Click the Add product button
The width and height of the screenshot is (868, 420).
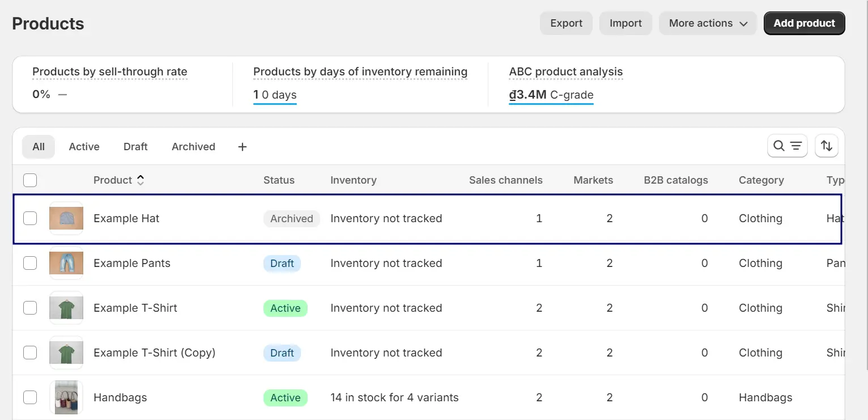coord(804,23)
